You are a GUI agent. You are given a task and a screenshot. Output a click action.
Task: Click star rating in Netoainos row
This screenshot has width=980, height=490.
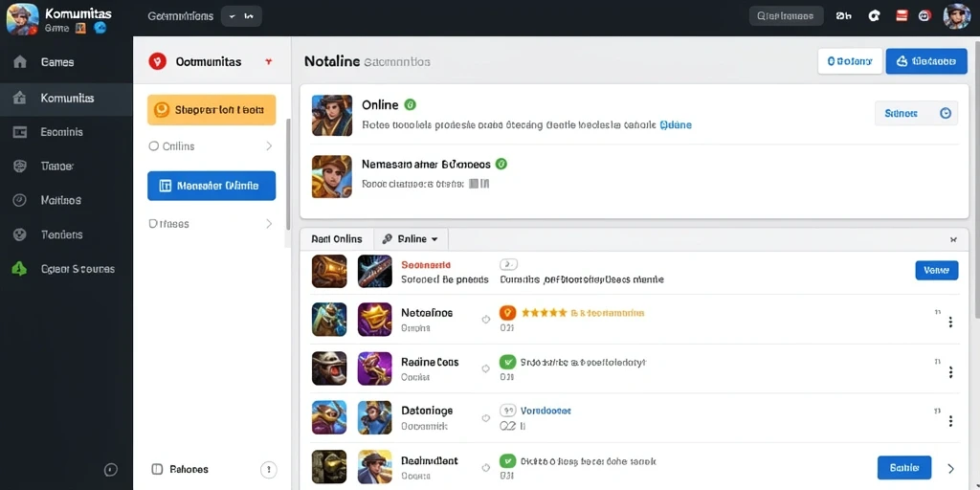[x=545, y=312]
